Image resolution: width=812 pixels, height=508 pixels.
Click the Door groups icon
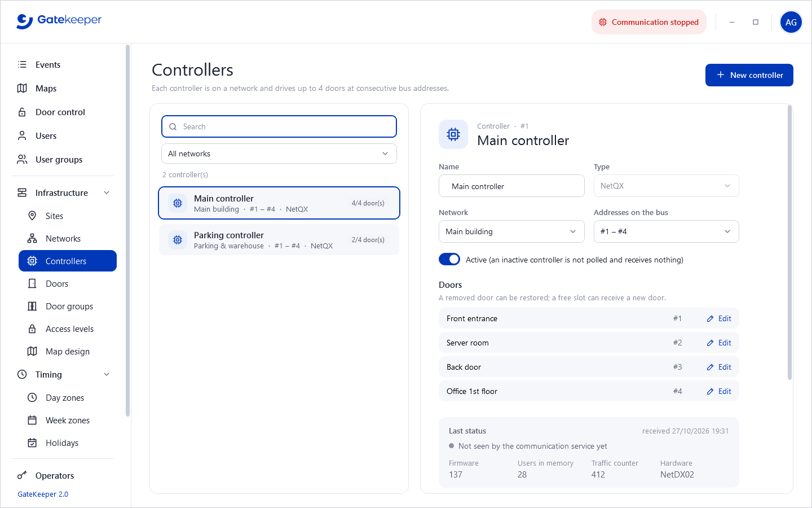pyautogui.click(x=32, y=306)
